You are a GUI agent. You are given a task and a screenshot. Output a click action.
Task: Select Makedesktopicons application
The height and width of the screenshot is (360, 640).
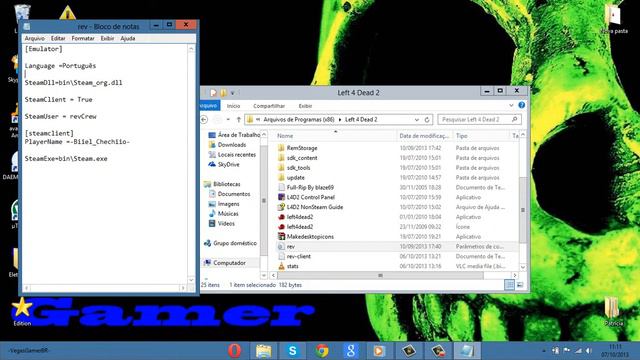point(306,236)
